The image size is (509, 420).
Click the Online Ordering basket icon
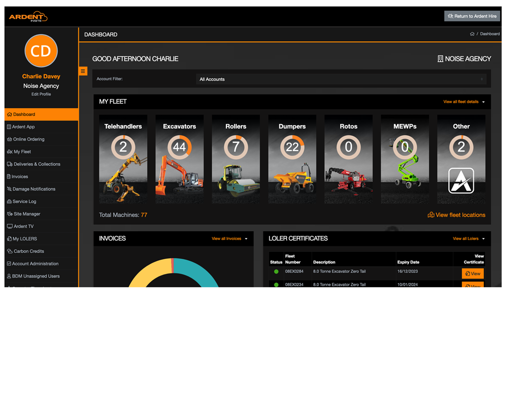[x=9, y=139]
